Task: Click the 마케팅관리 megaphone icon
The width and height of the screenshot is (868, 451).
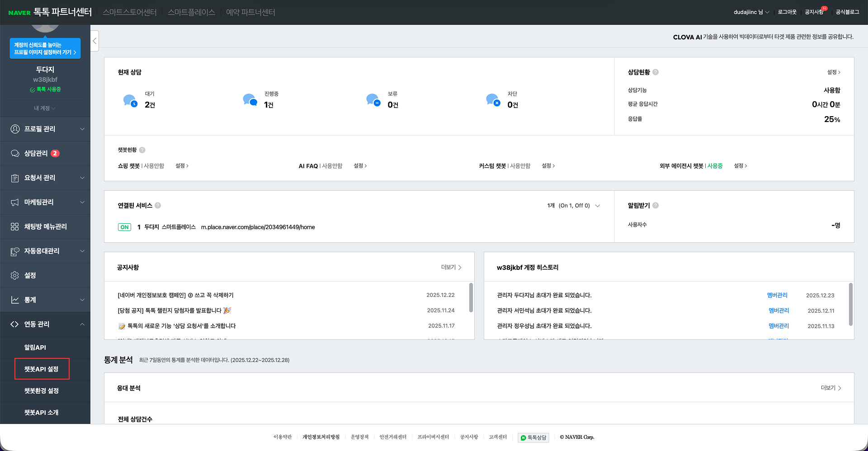Action: (15, 202)
